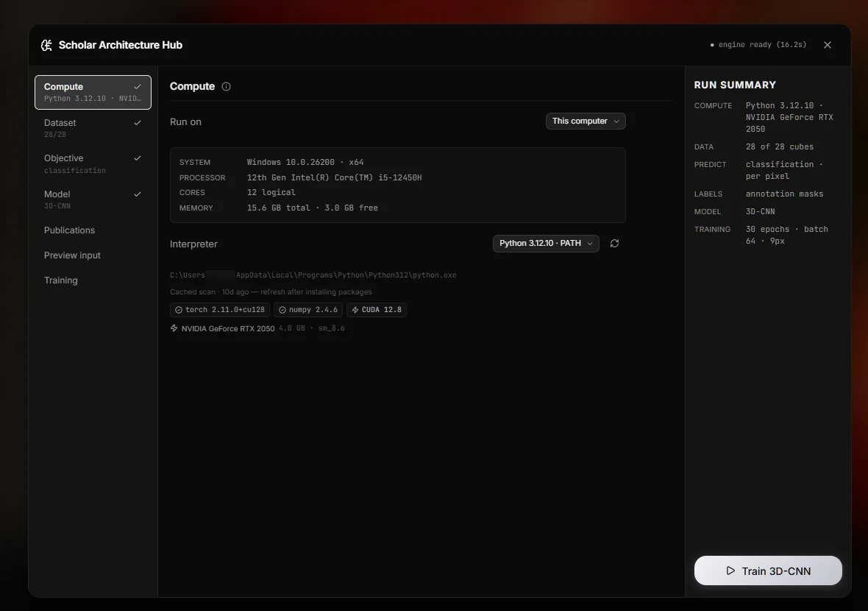Click the 'NVIDIA GeForce RTX 2050' GPU label
The image size is (868, 611).
click(228, 328)
